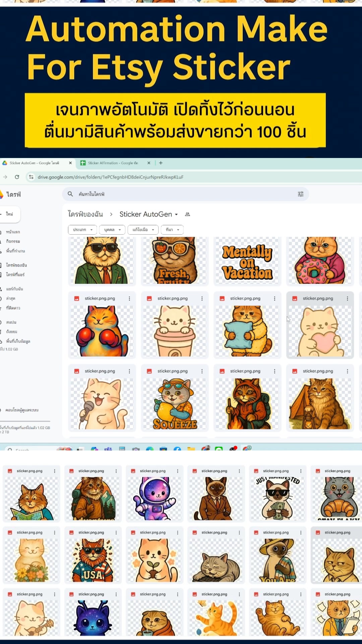Open more options for tent camping cat sticker
The image size is (362, 644).
pyautogui.click(x=347, y=371)
